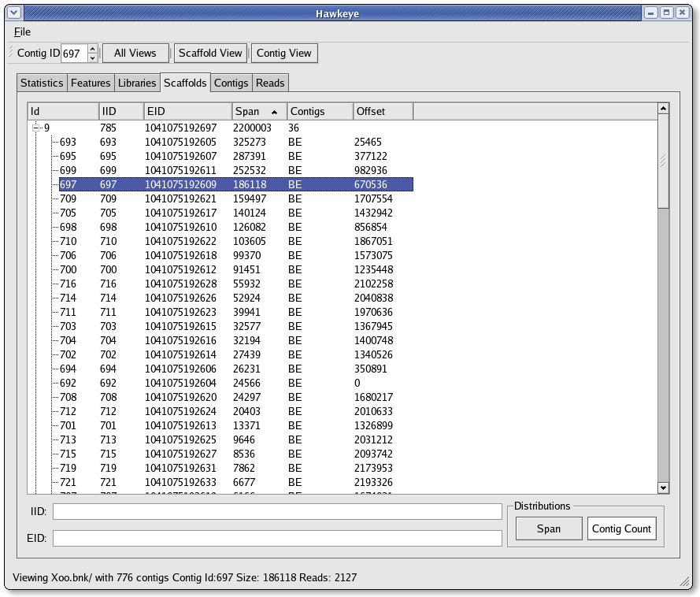
Task: Click the IID search input field
Action: tap(277, 511)
